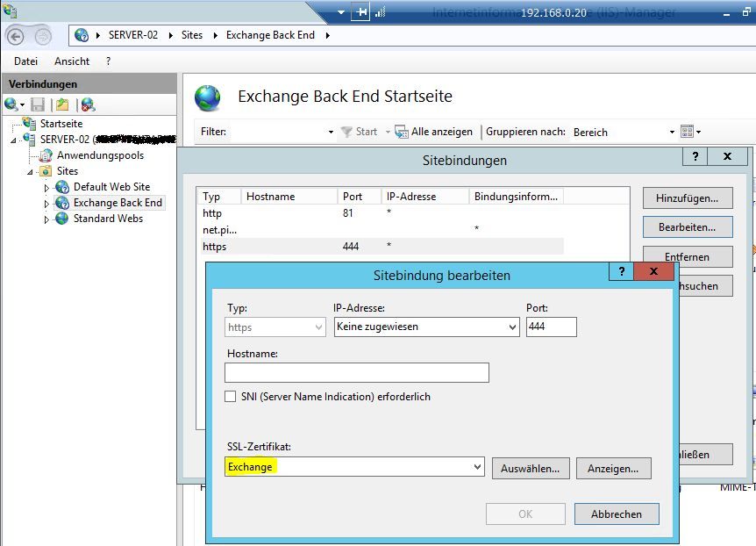This screenshot has height=546, width=756.
Task: Click the forward navigation arrow button
Action: (x=43, y=36)
